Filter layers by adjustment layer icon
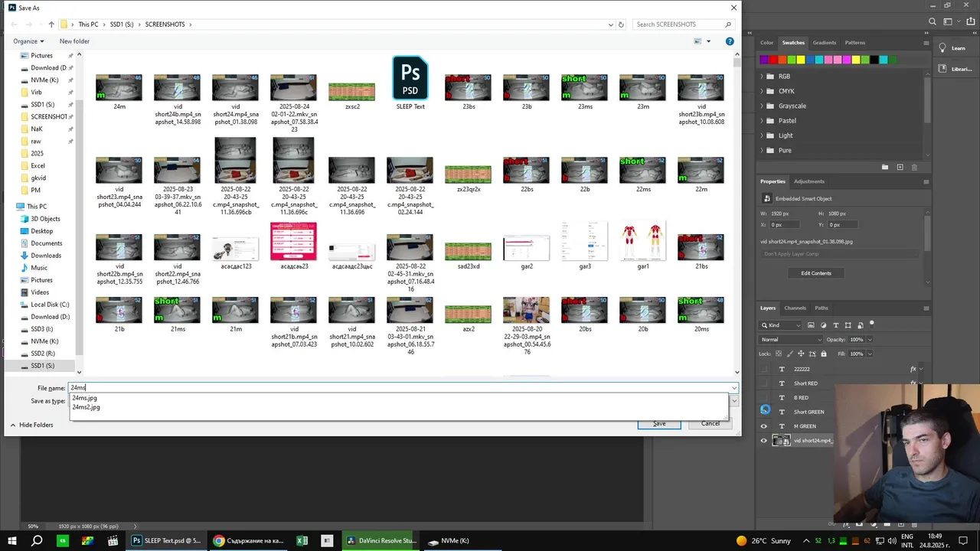The width and height of the screenshot is (980, 551). pyautogui.click(x=824, y=325)
